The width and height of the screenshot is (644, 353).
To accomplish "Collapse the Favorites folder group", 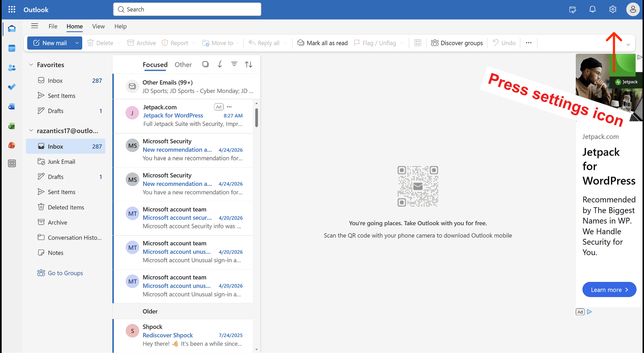I will click(x=31, y=64).
